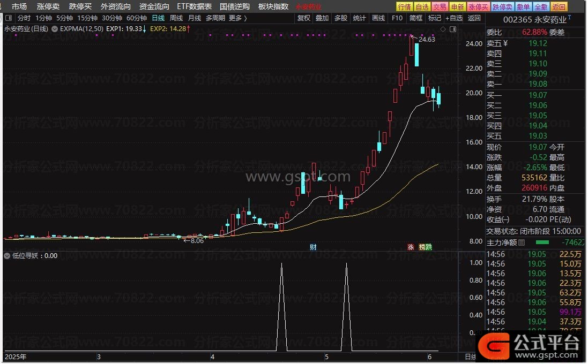Expand 更多 period options
Image resolution: width=588 pixels, height=364 pixels.
tap(238, 18)
